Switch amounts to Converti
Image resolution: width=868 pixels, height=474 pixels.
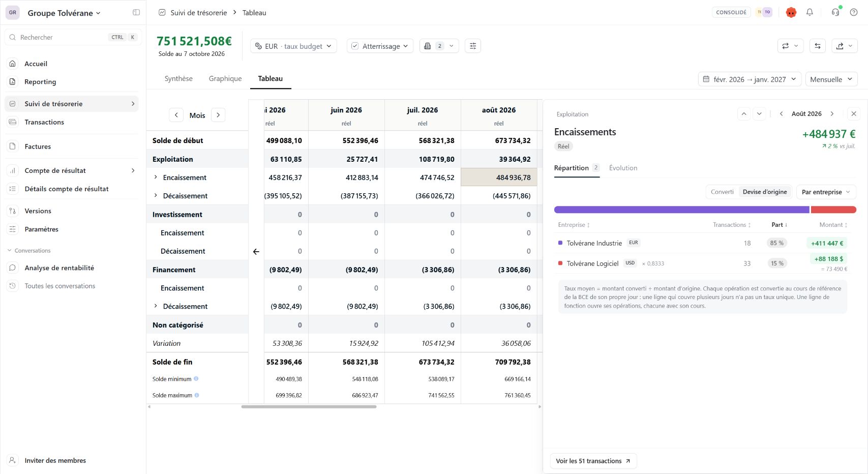[x=722, y=192]
